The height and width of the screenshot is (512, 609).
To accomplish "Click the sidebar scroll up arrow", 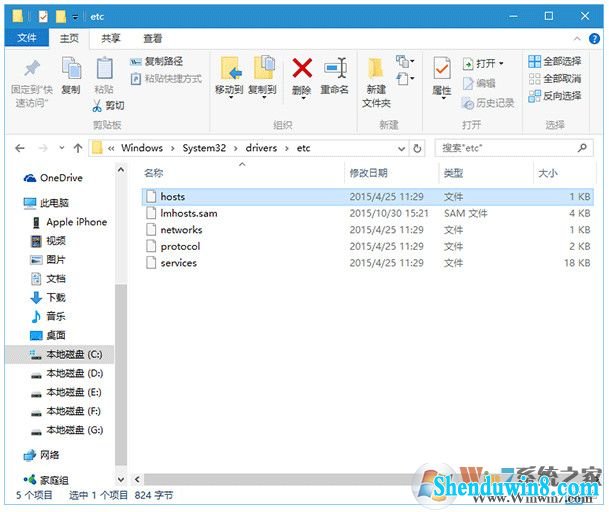I will pyautogui.click(x=121, y=170).
